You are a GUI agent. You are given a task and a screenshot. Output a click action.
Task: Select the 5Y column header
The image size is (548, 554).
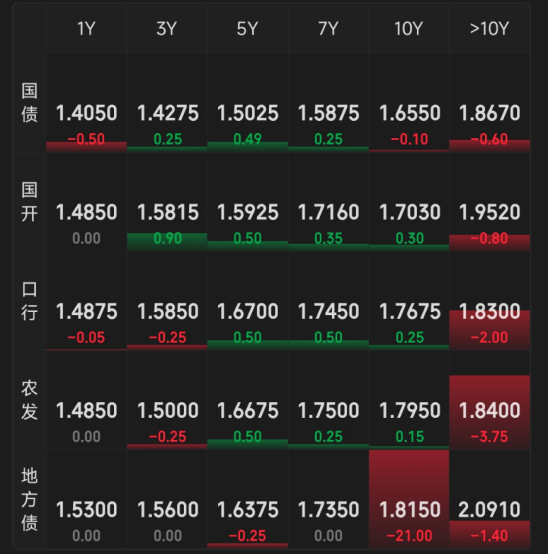[x=248, y=29]
